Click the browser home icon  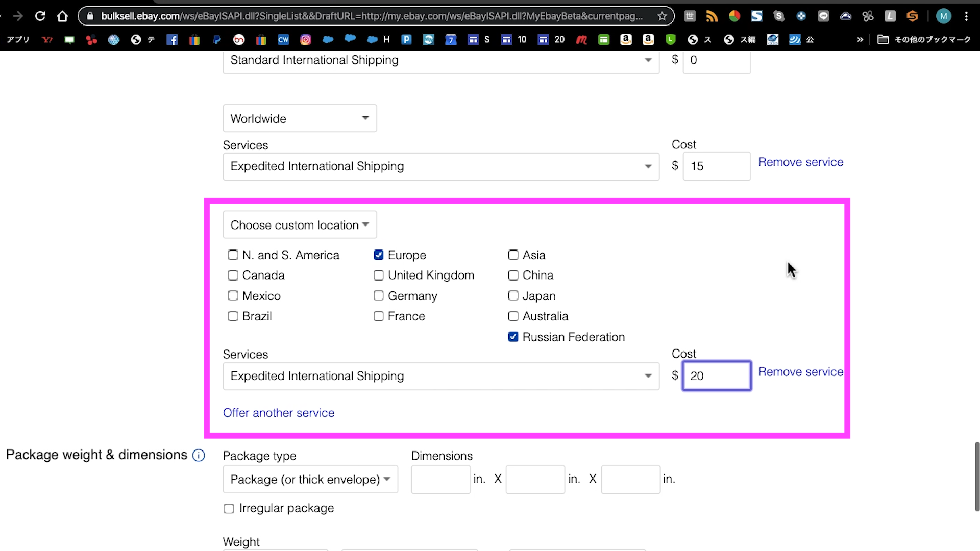click(62, 16)
